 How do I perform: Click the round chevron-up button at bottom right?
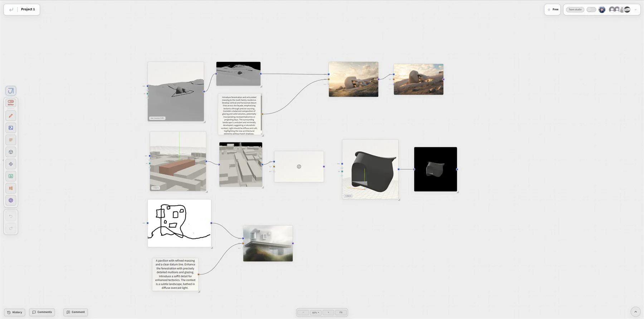tap(635, 312)
